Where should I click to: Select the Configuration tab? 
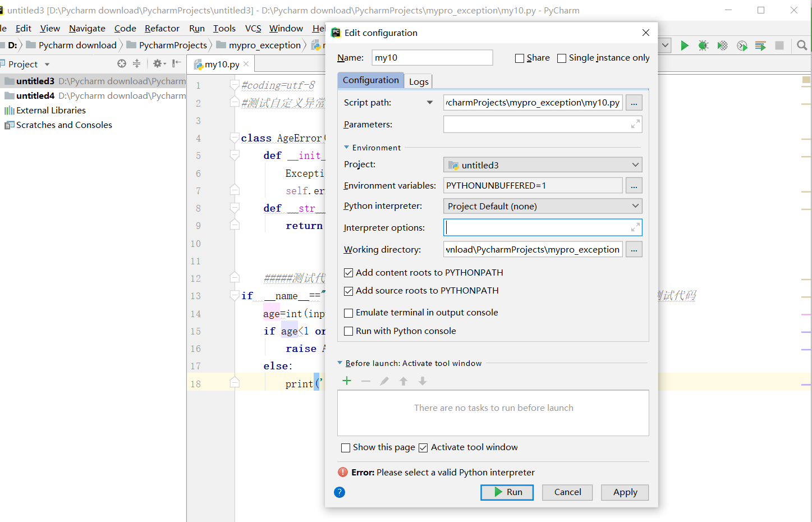click(x=370, y=80)
